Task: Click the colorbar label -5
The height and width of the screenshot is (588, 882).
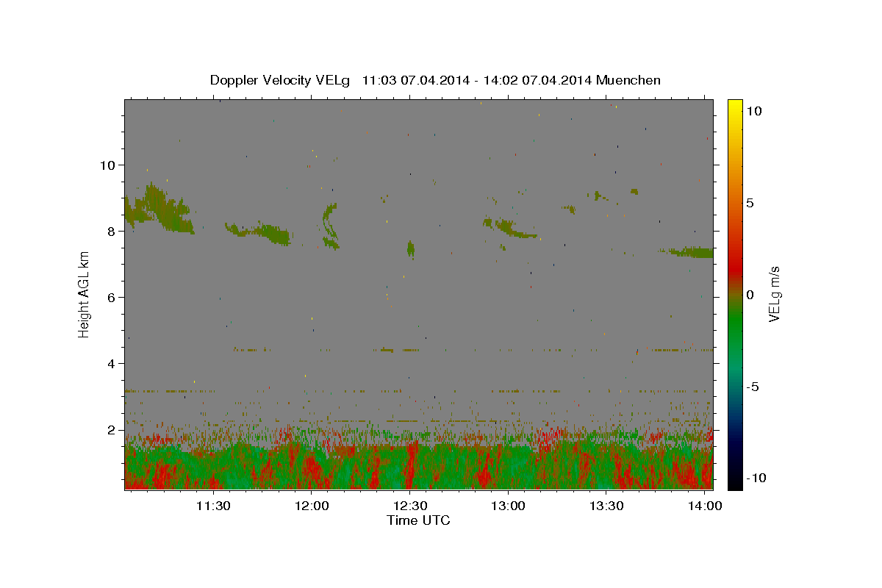Action: [753, 387]
